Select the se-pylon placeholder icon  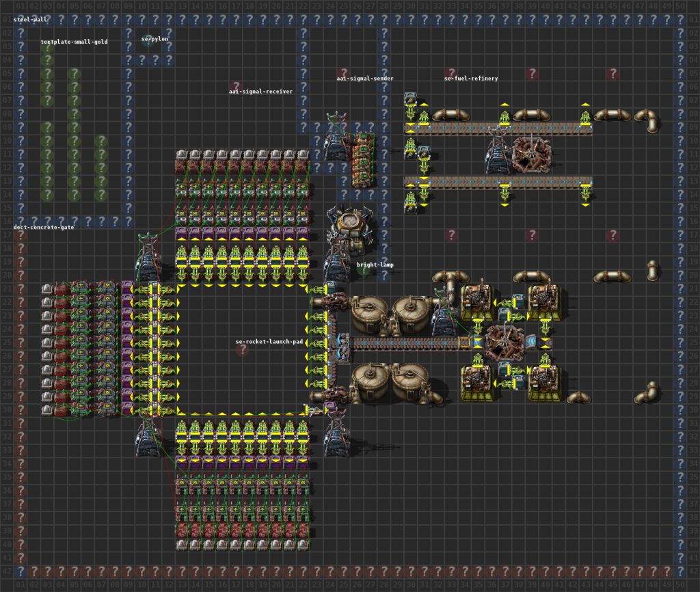(x=148, y=41)
